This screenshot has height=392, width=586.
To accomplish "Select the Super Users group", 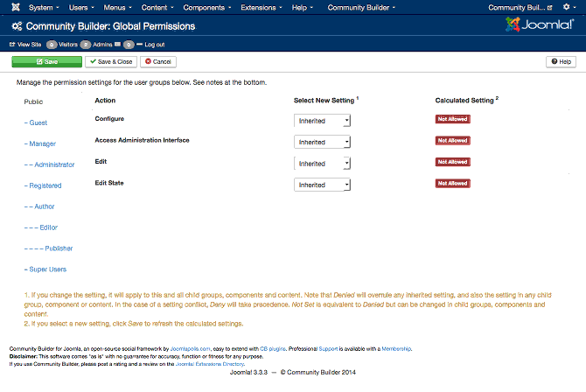I will point(45,269).
